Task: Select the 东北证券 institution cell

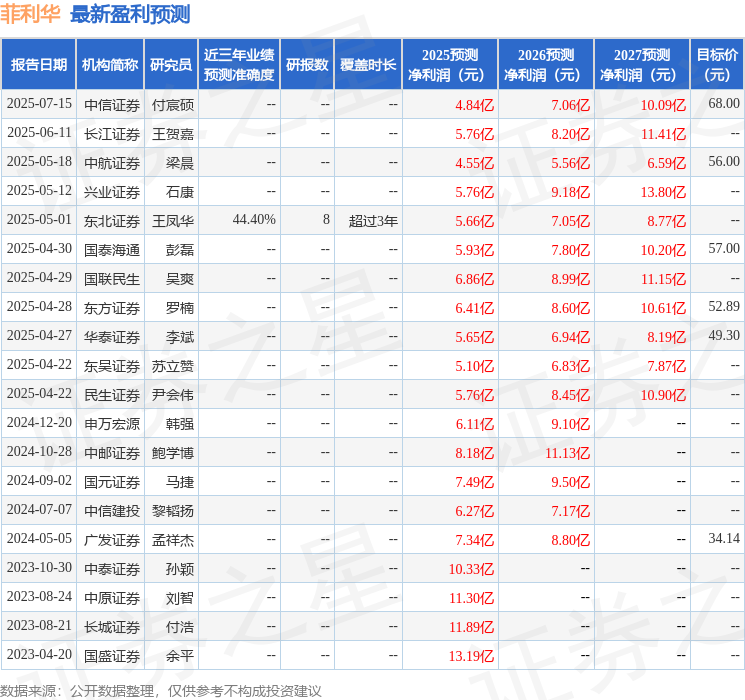Action: point(112,221)
